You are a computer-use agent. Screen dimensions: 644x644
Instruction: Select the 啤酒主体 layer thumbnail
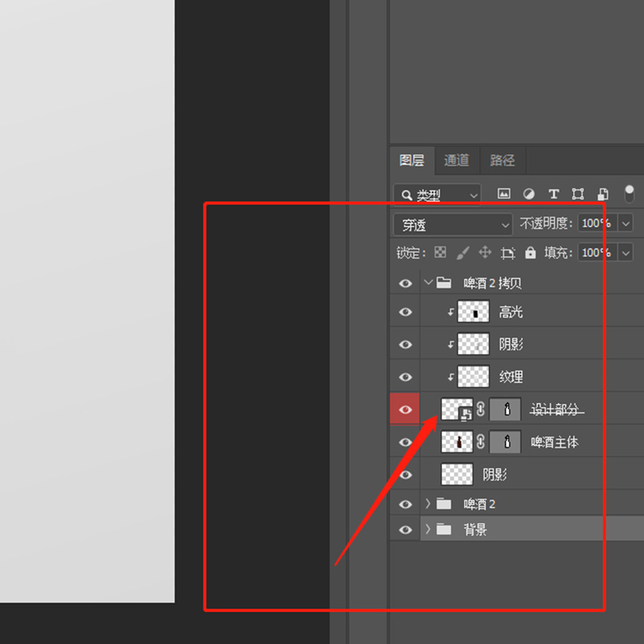point(457,441)
